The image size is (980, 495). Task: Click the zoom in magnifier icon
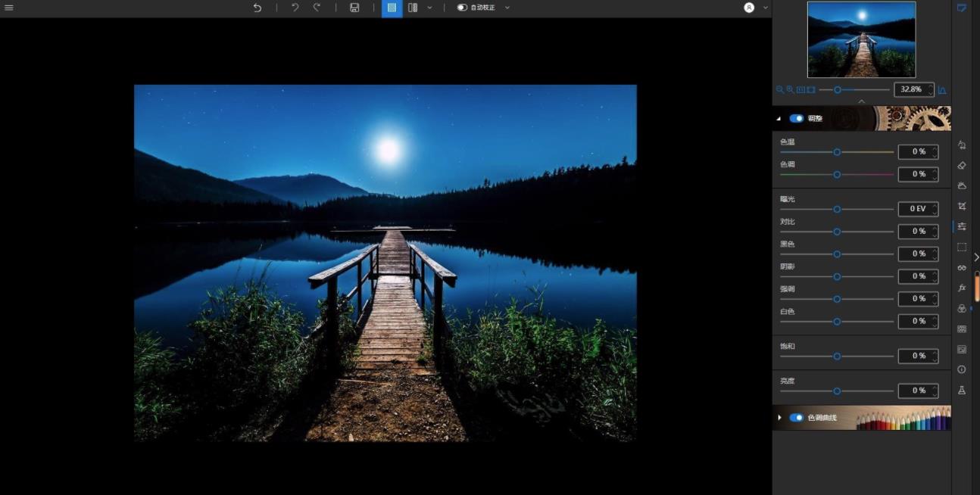coord(790,89)
